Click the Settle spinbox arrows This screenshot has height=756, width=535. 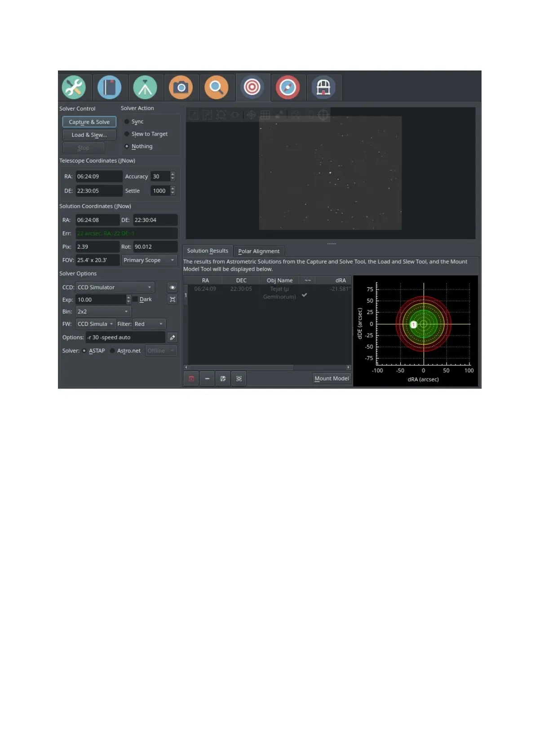tap(172, 191)
